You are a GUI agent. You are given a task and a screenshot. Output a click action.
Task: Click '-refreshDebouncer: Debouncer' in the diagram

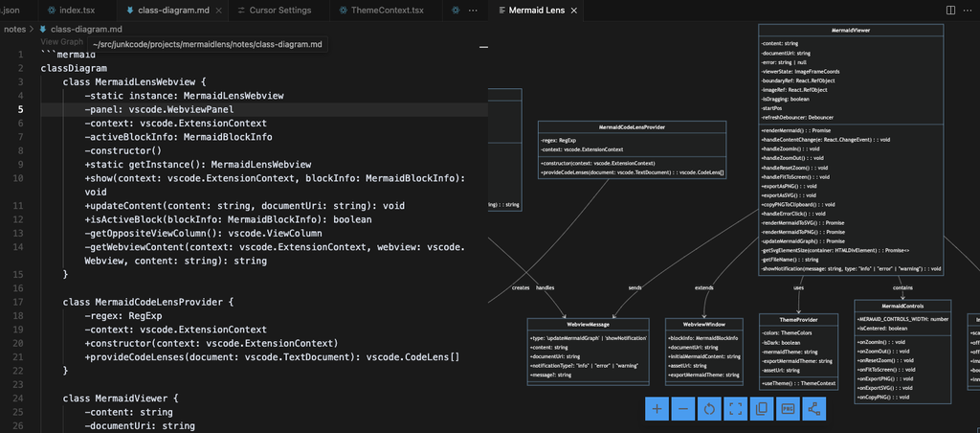[x=797, y=117]
